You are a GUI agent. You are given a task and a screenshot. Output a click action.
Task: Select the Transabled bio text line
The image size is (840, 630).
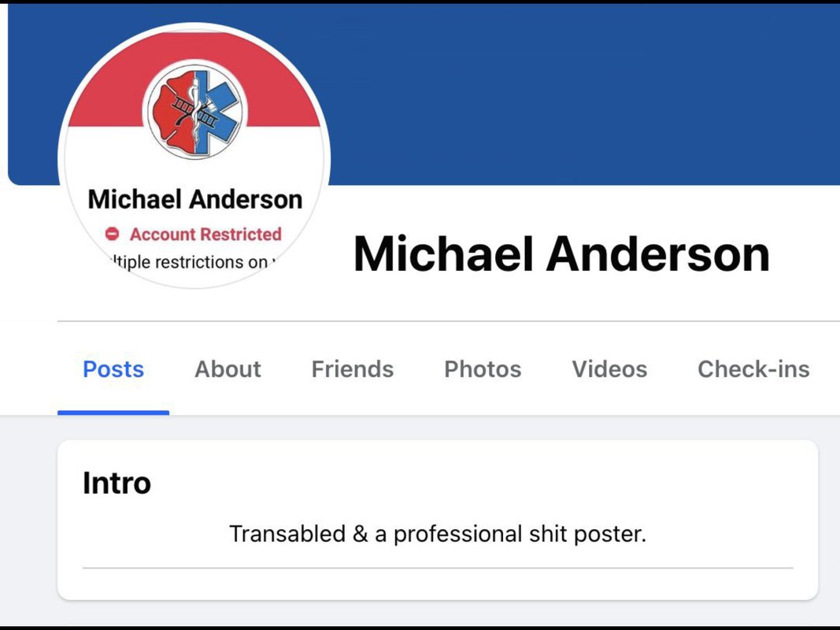pos(438,534)
